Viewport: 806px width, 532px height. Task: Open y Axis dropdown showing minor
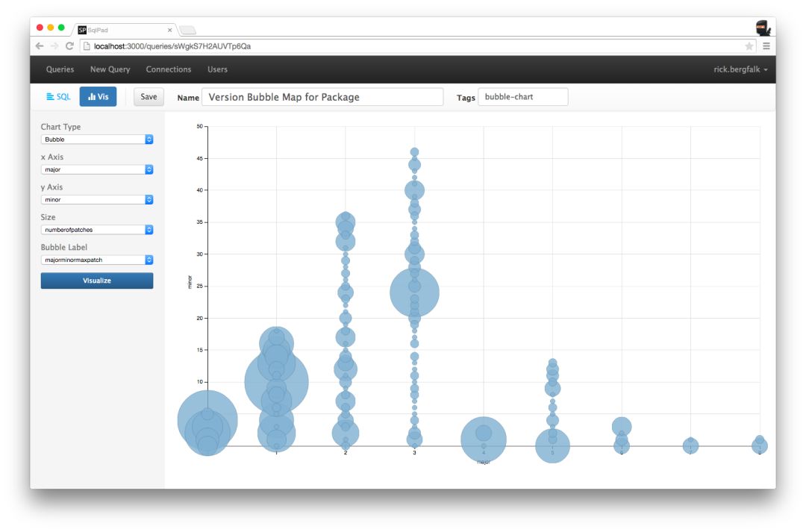(96, 199)
